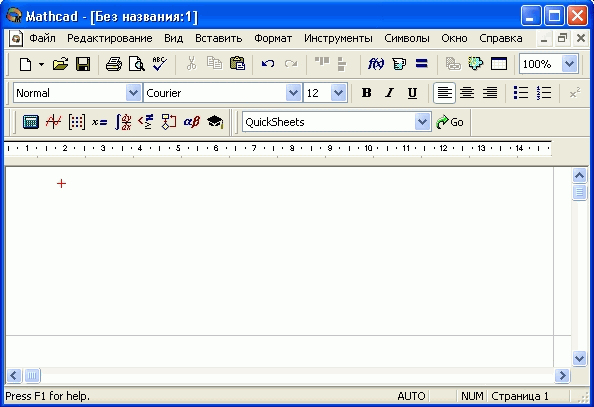Open Resource Center window icon

coord(499,64)
